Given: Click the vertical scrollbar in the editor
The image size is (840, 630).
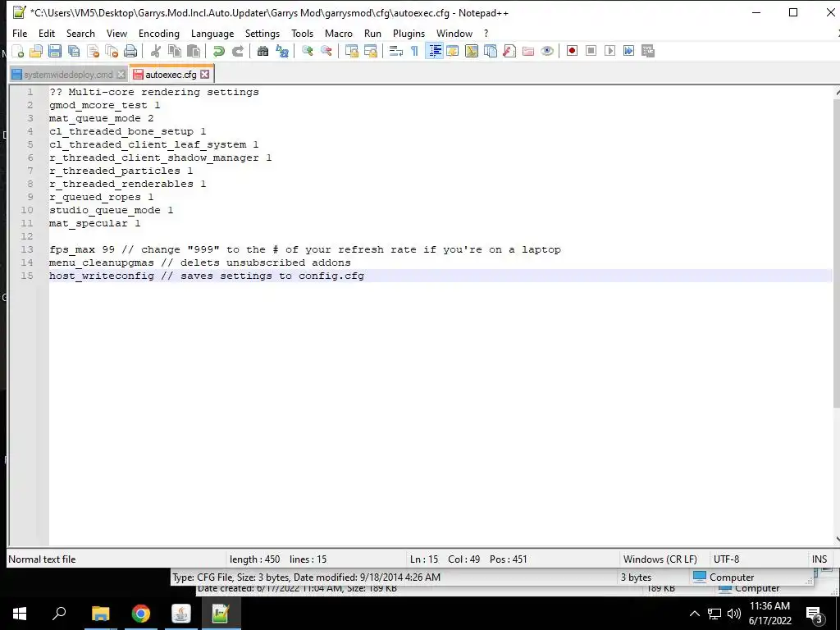Looking at the screenshot, I should click(837, 253).
